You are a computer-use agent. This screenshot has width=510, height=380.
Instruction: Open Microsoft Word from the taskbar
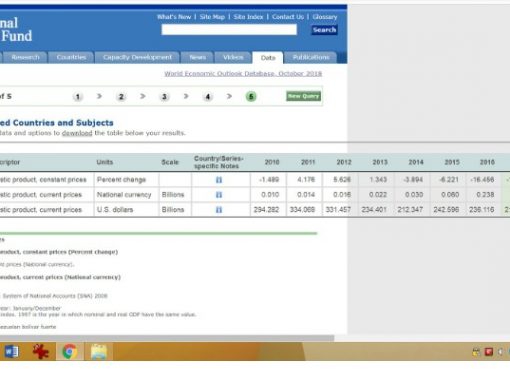pos(11,351)
